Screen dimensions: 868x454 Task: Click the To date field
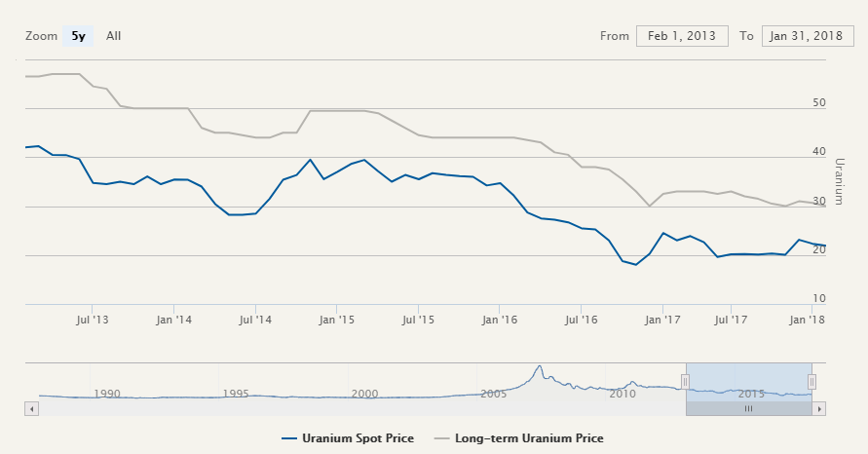[808, 36]
